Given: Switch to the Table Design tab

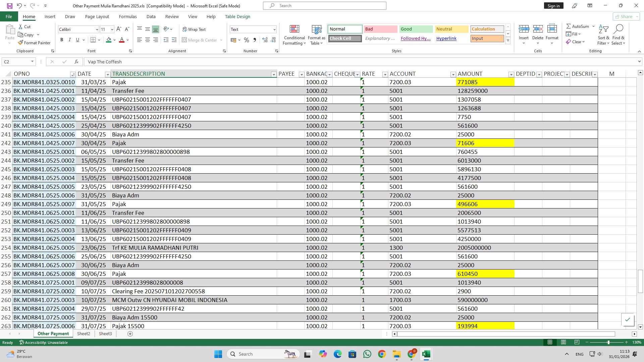Looking at the screenshot, I should pos(237,16).
